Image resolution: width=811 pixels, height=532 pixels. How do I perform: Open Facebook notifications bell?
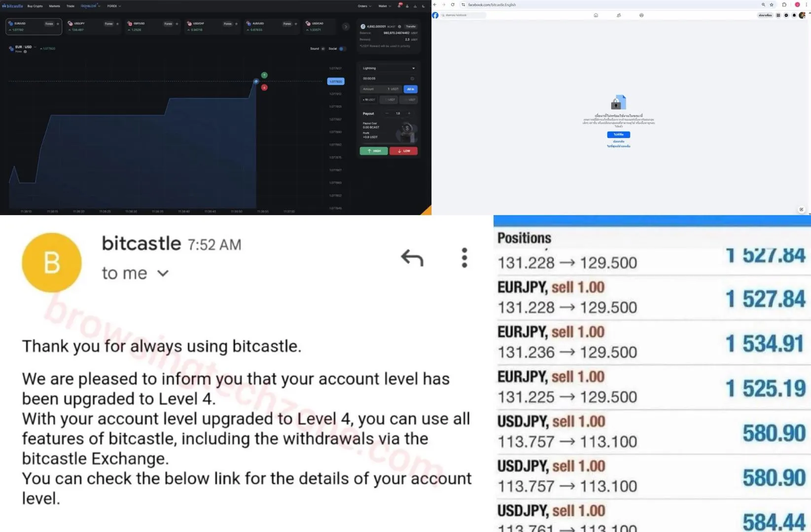coord(794,15)
